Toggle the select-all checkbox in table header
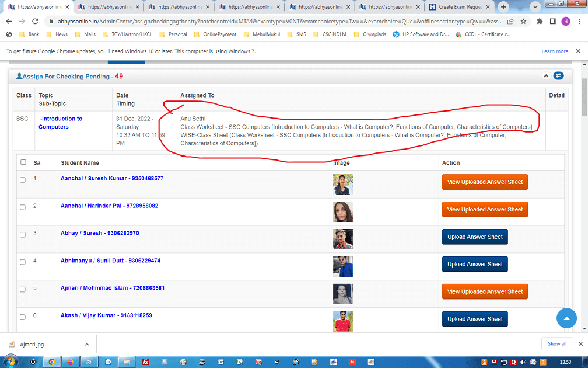The width and height of the screenshot is (588, 368). tap(23, 162)
